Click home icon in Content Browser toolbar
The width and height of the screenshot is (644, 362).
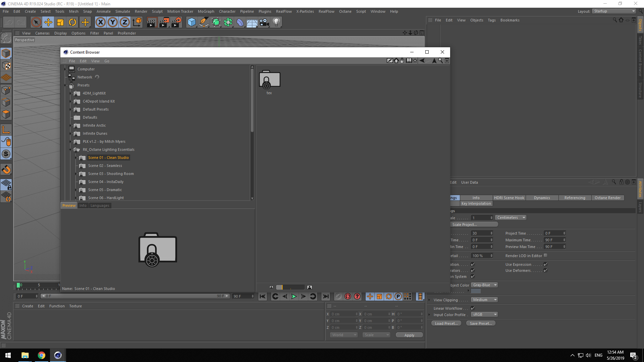[x=396, y=61]
